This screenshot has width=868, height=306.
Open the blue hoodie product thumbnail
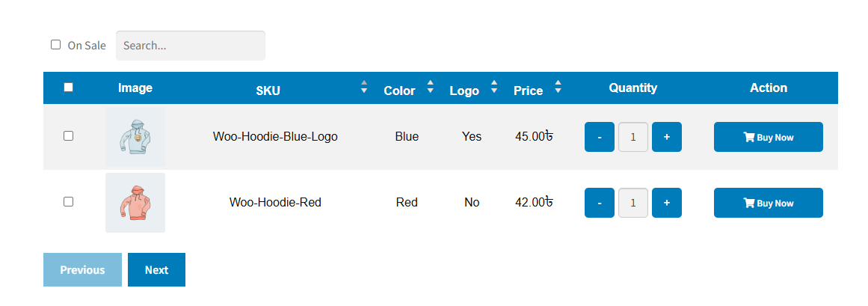pos(135,137)
